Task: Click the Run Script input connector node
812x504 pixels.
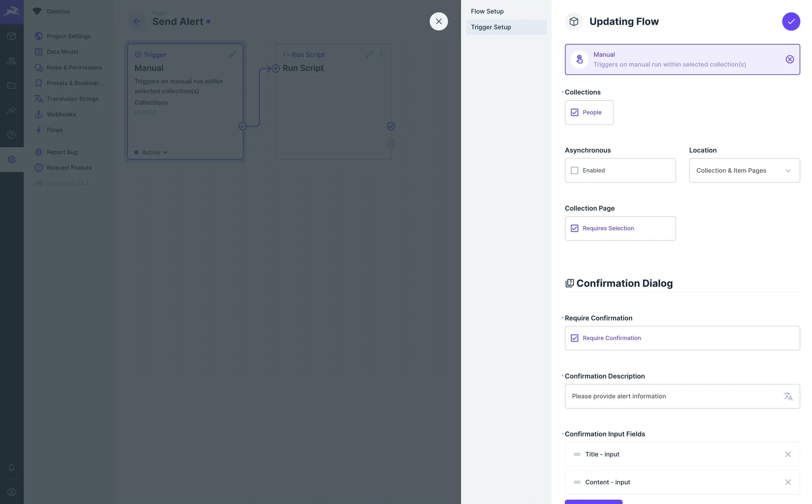Action: click(x=275, y=68)
